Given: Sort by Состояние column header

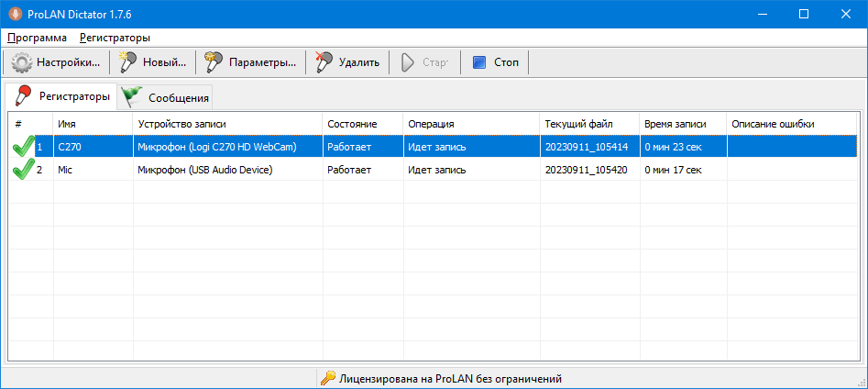Looking at the screenshot, I should pos(362,124).
